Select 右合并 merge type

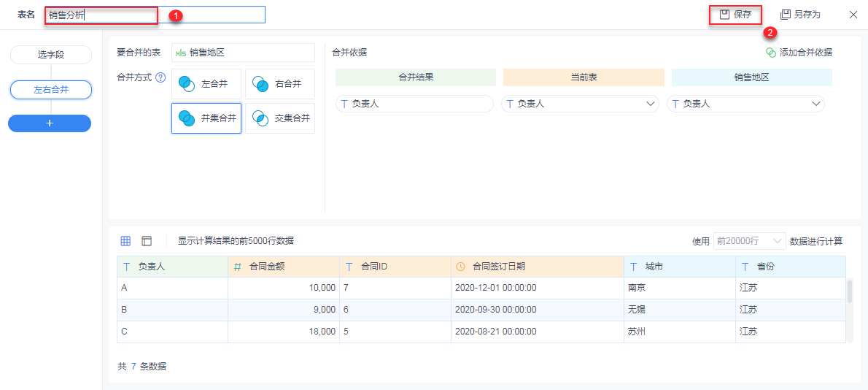[x=280, y=84]
